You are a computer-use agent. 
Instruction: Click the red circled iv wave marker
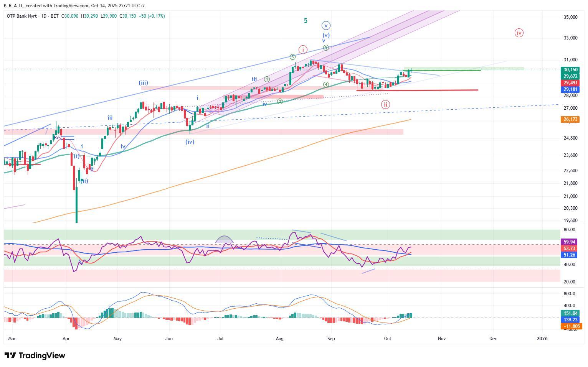point(519,33)
